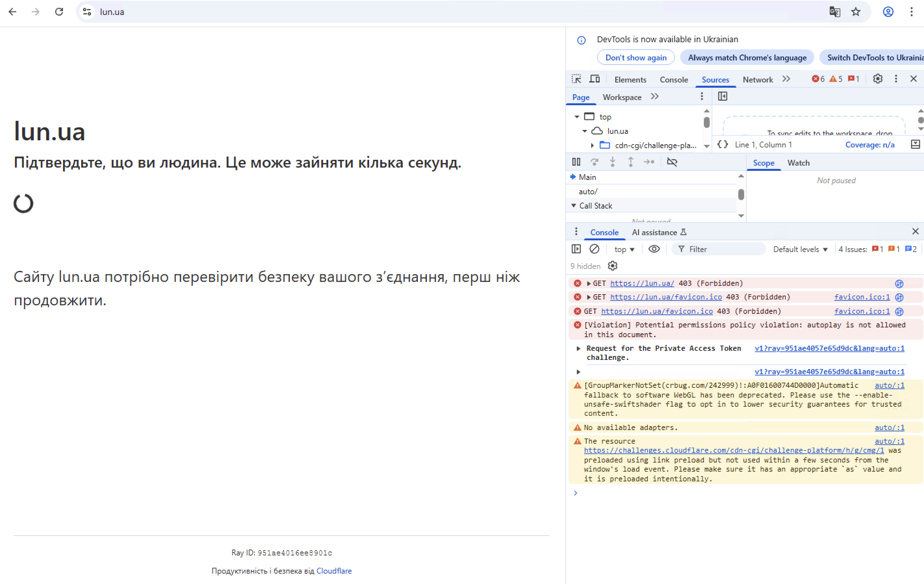This screenshot has width=924, height=584.
Task: Click 4 Issues counter in console toolbar
Action: (x=877, y=249)
